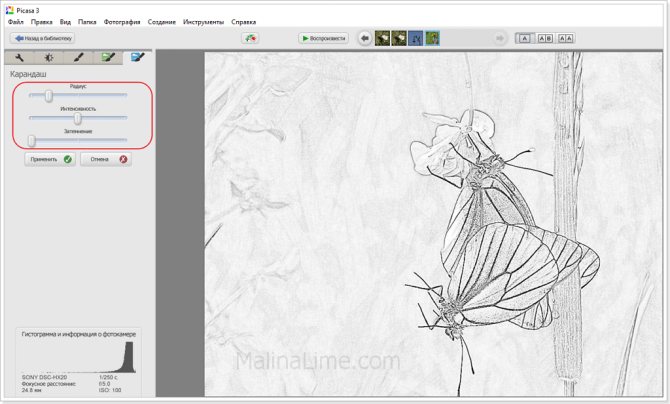Open the blue brush effects tab
This screenshot has width=670, height=404.
(137, 58)
